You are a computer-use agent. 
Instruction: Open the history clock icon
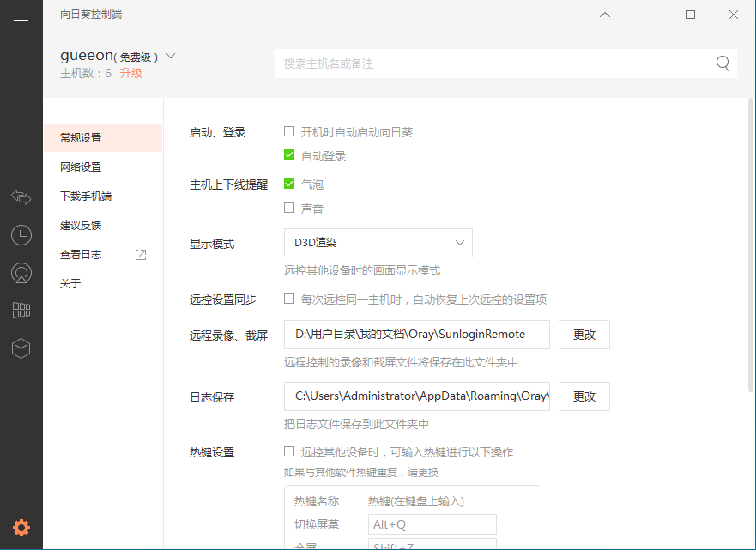point(21,235)
